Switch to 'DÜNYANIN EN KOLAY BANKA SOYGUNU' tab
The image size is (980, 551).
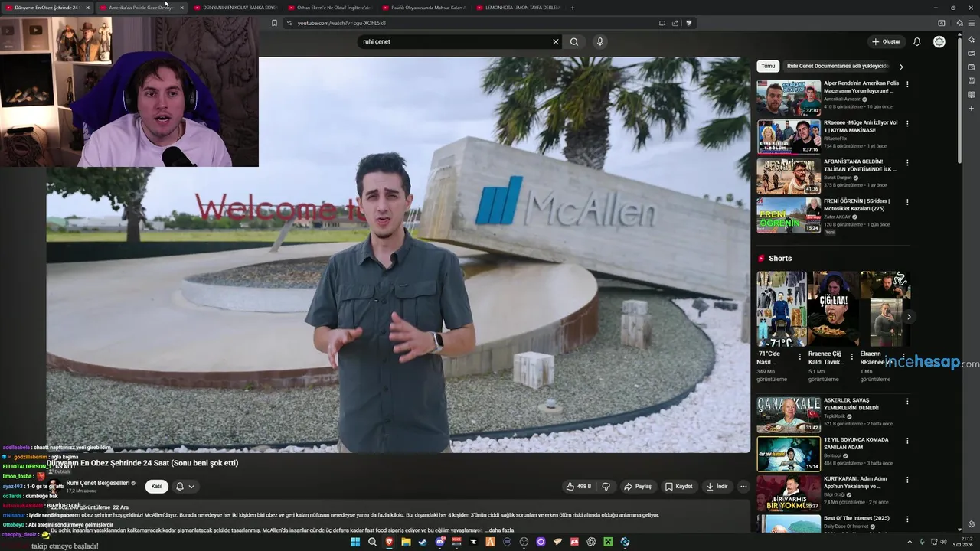click(236, 8)
